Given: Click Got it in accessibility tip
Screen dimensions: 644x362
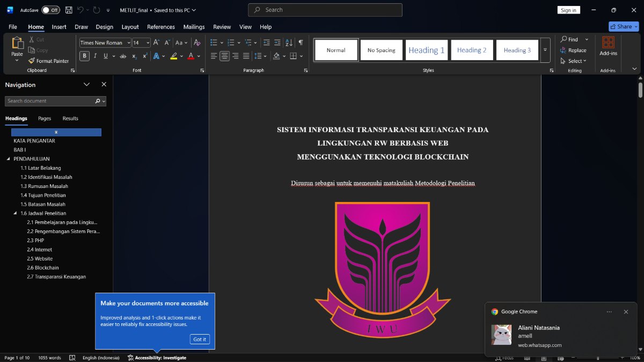Looking at the screenshot, I should point(200,339).
